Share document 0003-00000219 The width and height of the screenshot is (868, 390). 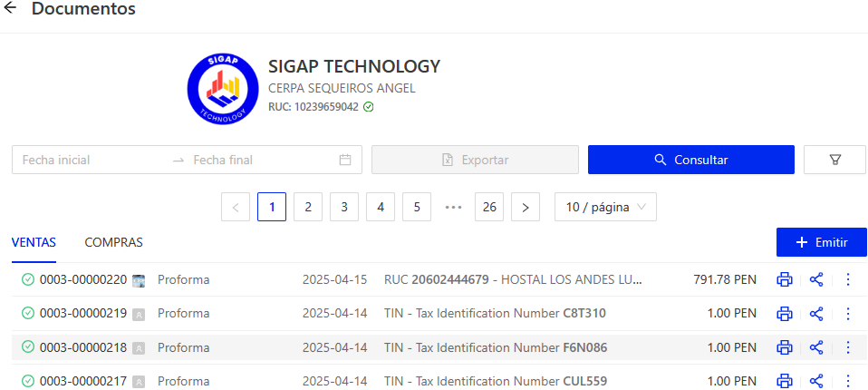pyautogui.click(x=816, y=314)
